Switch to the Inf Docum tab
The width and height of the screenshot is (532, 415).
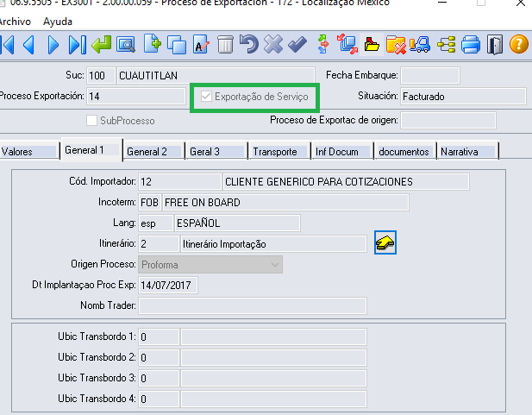[x=342, y=152]
